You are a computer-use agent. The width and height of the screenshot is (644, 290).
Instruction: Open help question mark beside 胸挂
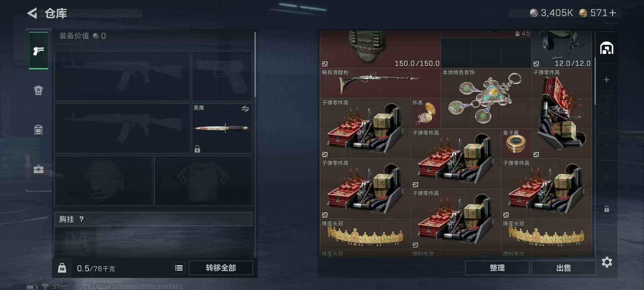(81, 219)
